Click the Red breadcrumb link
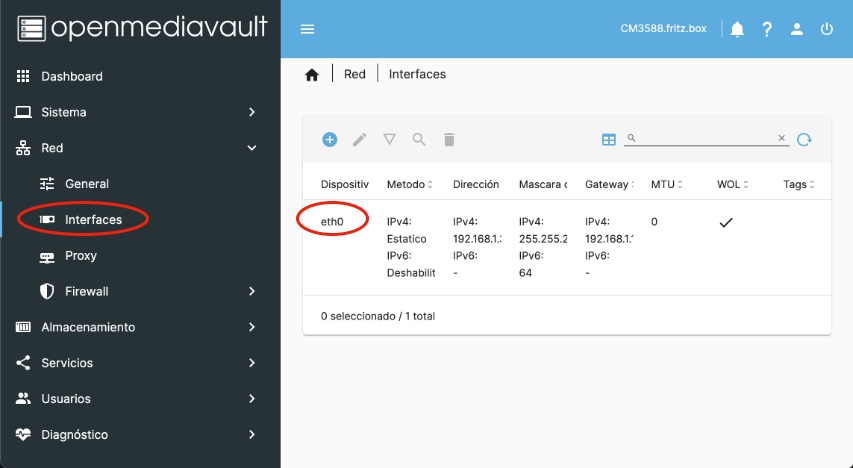 (x=355, y=74)
